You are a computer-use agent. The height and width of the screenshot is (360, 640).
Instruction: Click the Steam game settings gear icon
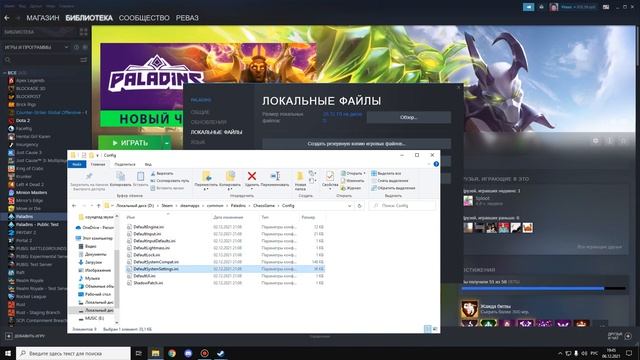[596, 141]
